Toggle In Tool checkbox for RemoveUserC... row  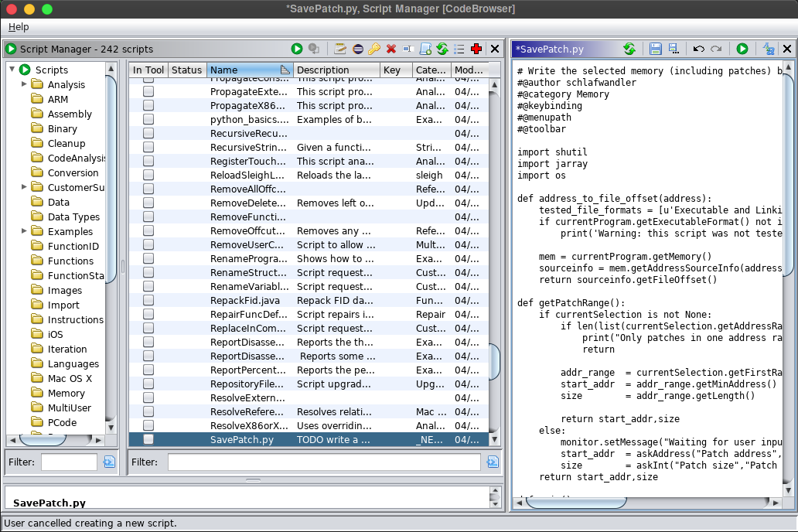point(148,244)
